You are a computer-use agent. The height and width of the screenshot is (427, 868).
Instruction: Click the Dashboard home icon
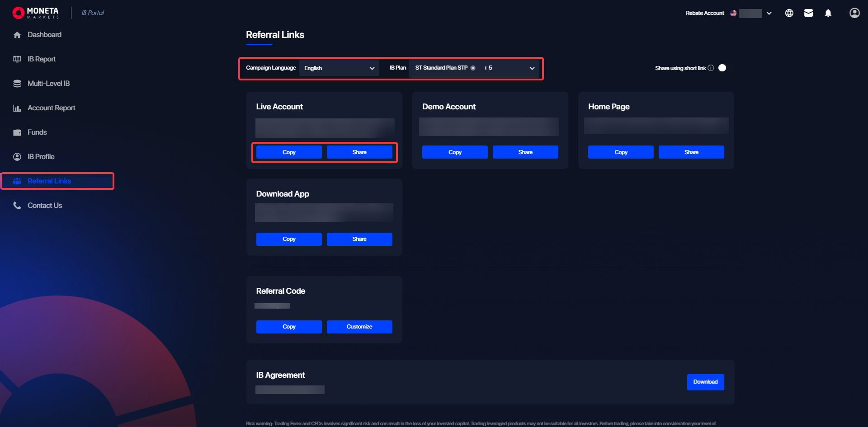click(17, 35)
